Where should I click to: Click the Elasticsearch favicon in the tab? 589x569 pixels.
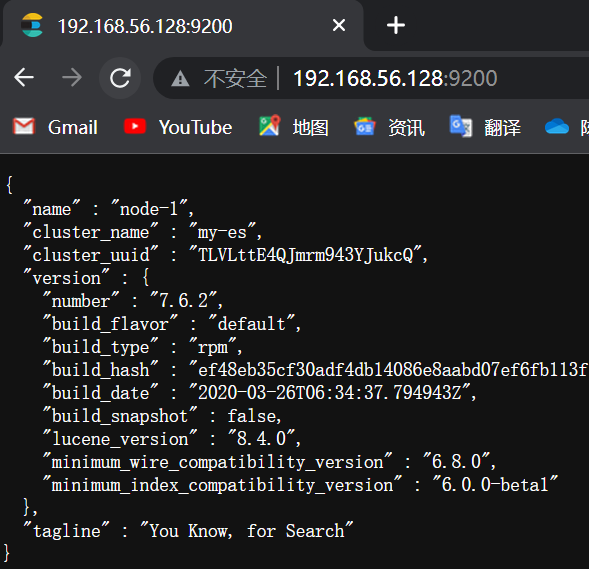tap(32, 25)
